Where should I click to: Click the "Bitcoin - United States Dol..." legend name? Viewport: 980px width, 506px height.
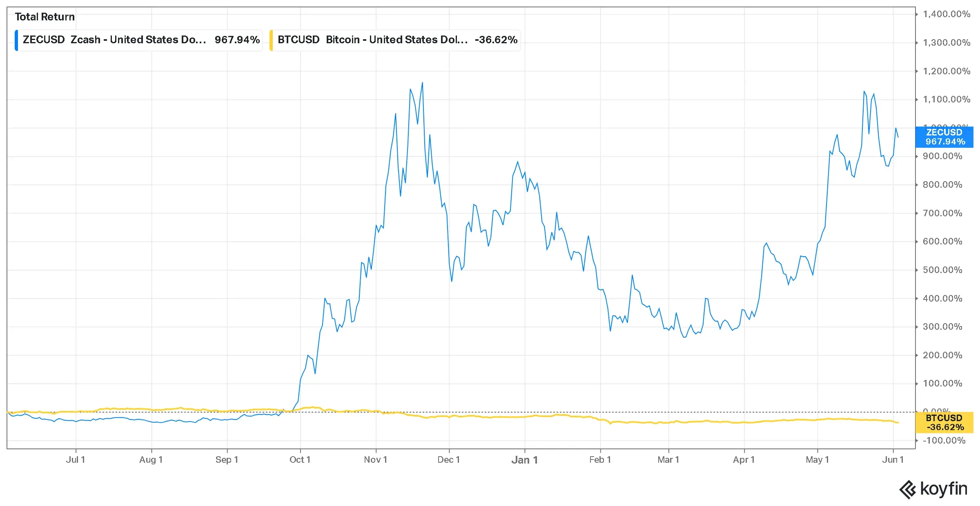(x=396, y=40)
